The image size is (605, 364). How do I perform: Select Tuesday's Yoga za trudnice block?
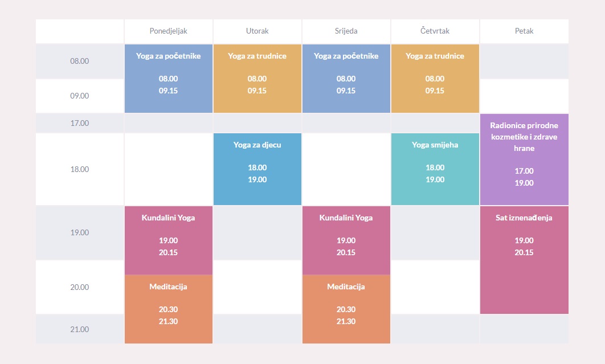tap(257, 79)
